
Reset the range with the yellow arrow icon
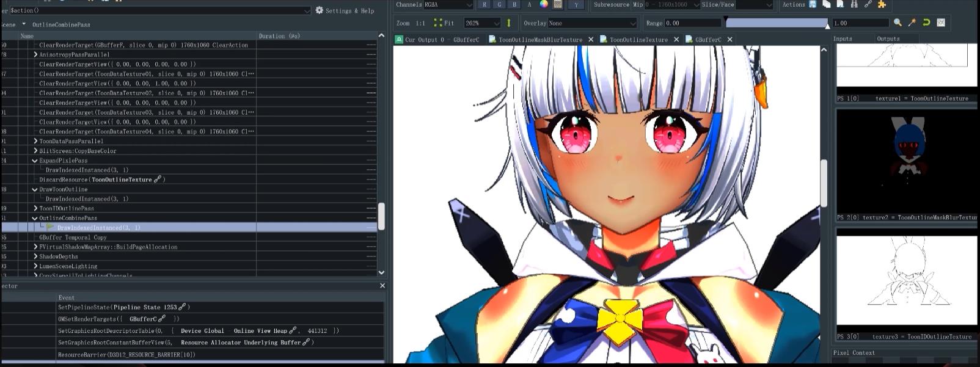click(926, 23)
